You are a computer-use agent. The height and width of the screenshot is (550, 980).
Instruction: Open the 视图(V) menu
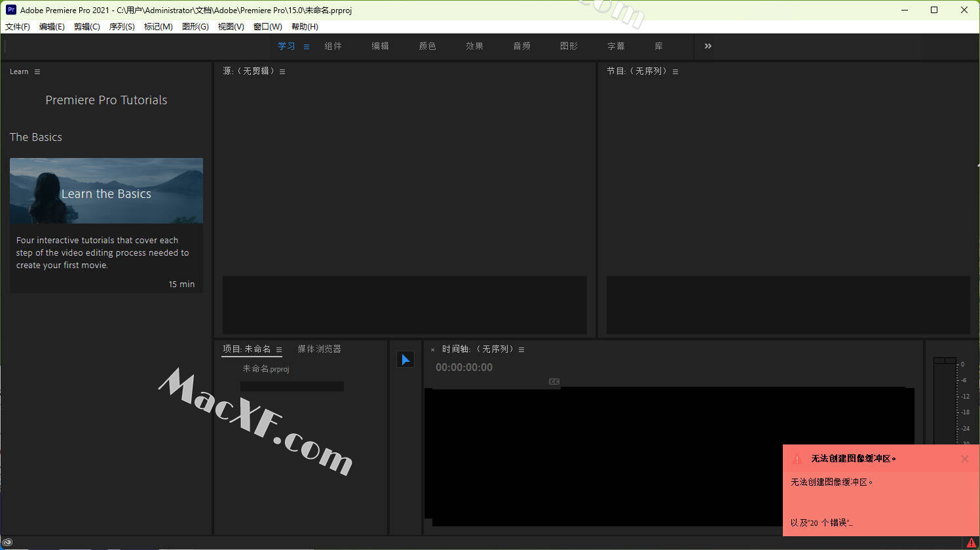231,27
